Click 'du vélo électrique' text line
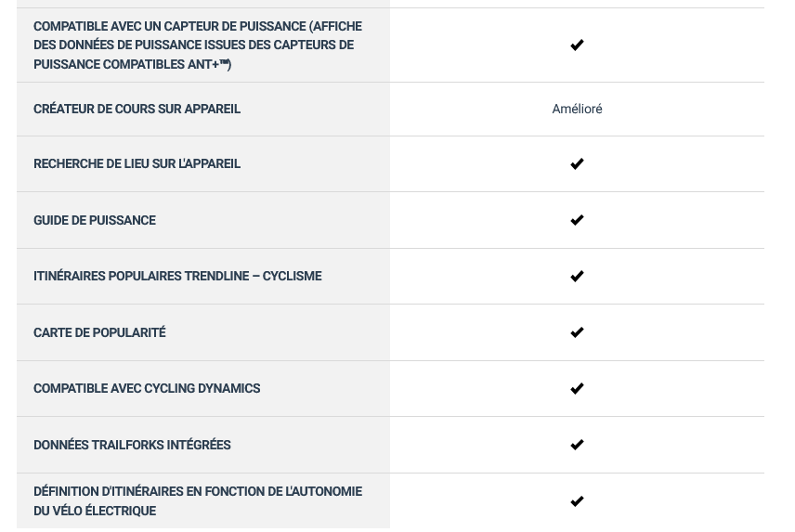Viewport: 795px width, 532px height. click(x=95, y=511)
